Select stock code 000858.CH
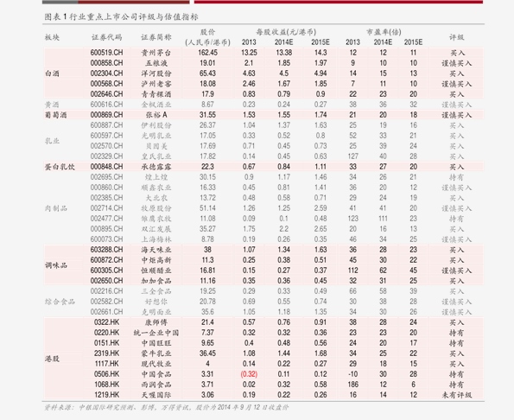This screenshot has width=514, height=420. (106, 63)
